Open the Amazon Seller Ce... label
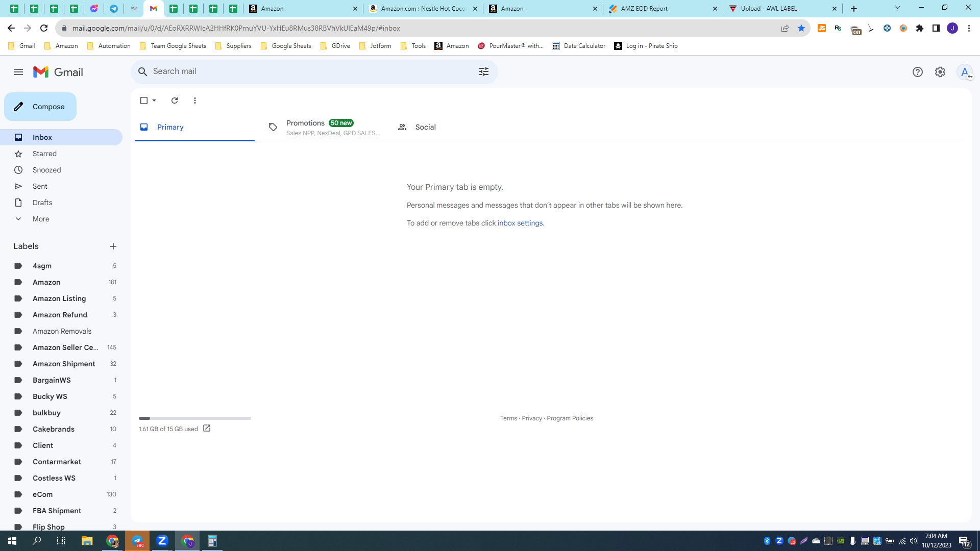 click(61, 347)
